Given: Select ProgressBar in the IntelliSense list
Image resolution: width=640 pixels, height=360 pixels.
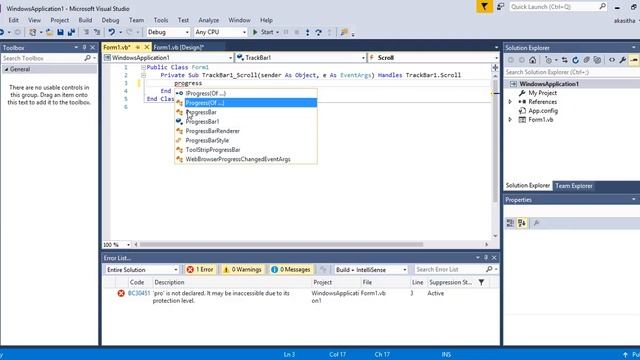Looking at the screenshot, I should [246, 112].
